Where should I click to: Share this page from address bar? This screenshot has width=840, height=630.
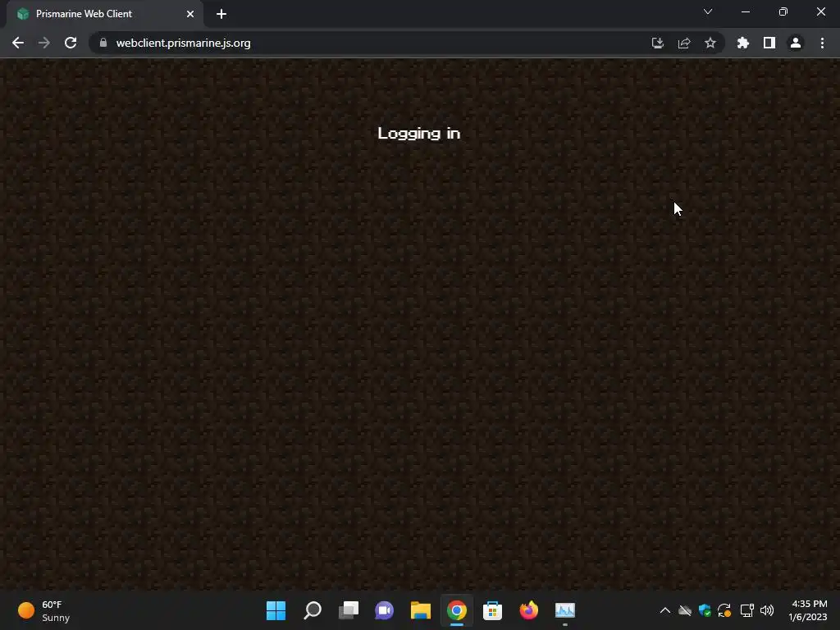[684, 43]
